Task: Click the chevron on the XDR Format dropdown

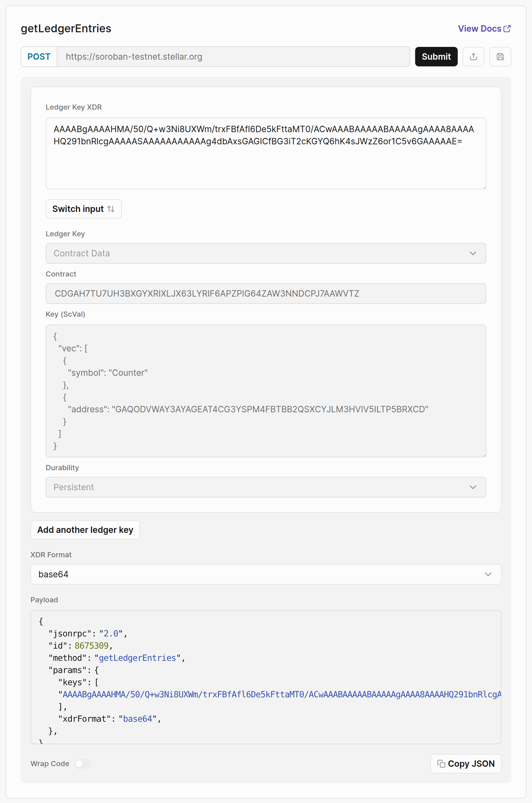Action: (x=488, y=574)
